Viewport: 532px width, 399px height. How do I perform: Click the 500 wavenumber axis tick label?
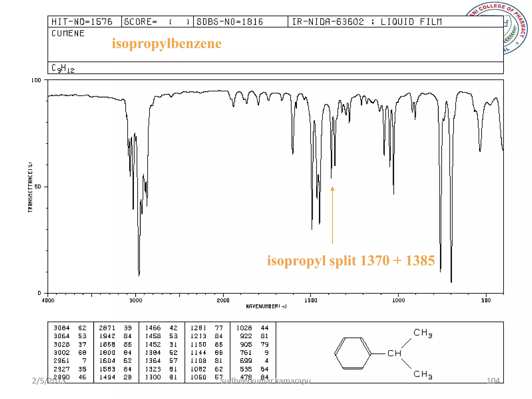[x=486, y=301]
